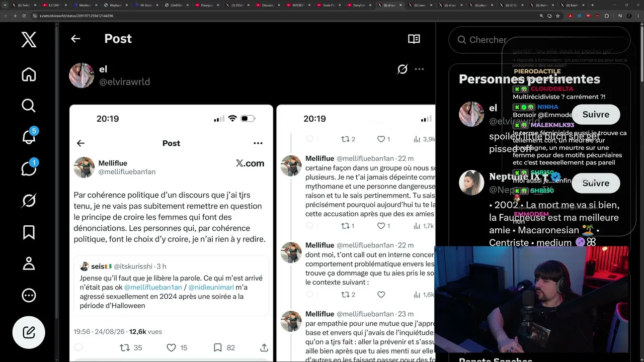Open the Explore search icon in sidebar
Screen dimensions: 644x362
29,106
